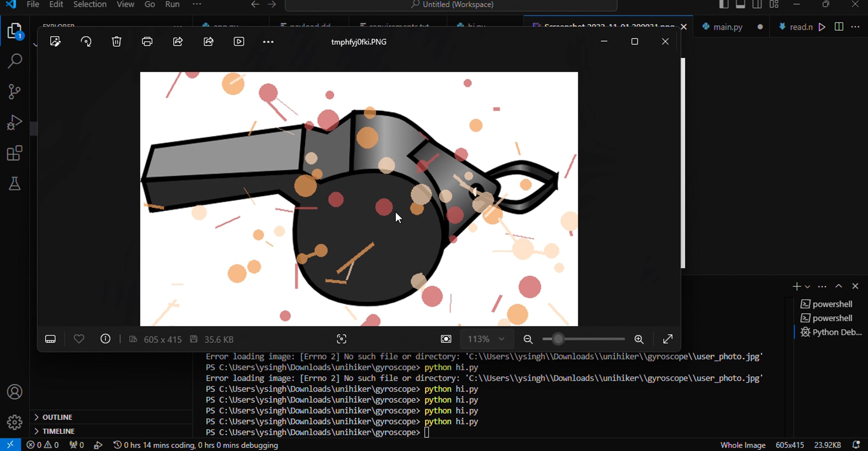The height and width of the screenshot is (451, 868).
Task: Open the Customize Layout icon in the title bar
Action: (x=774, y=4)
